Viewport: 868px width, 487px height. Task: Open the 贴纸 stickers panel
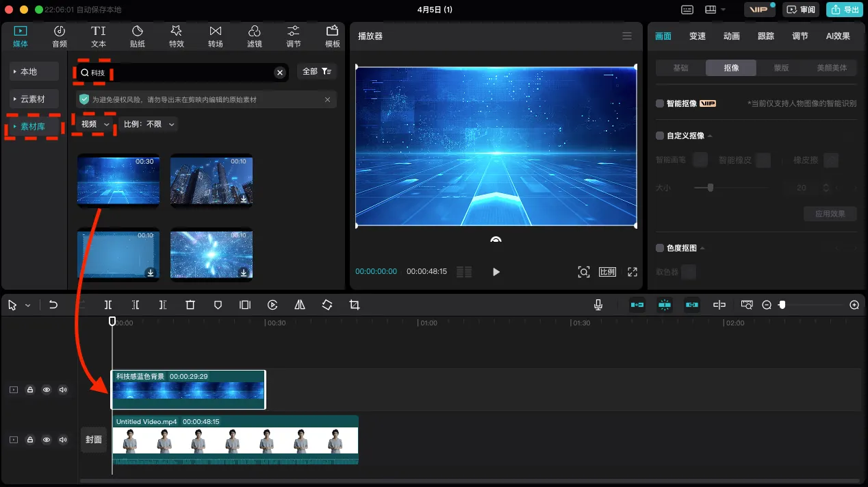point(138,36)
